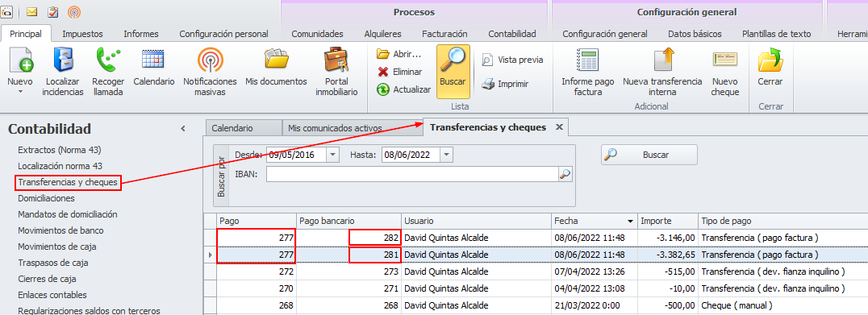Open Extractos (Norma 43)
The width and height of the screenshot is (868, 315).
pyautogui.click(x=60, y=150)
